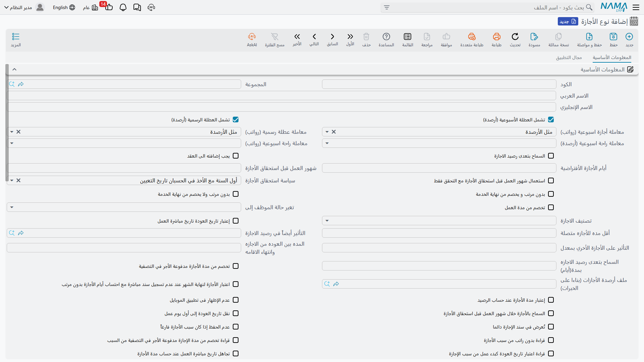
Task: Click the مسوده (Draft) toolbar icon
Action: [x=534, y=37]
